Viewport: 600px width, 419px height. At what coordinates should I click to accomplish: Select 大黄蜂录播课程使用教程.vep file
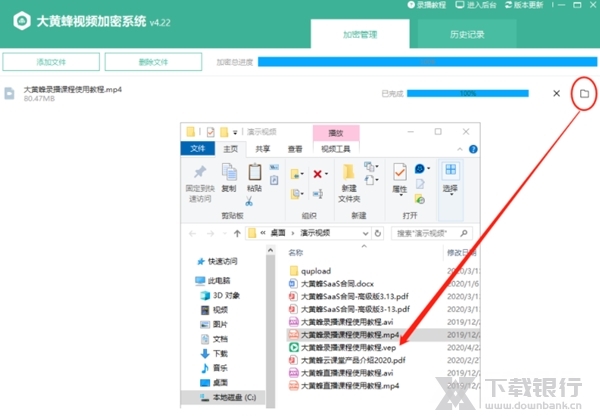(x=342, y=347)
